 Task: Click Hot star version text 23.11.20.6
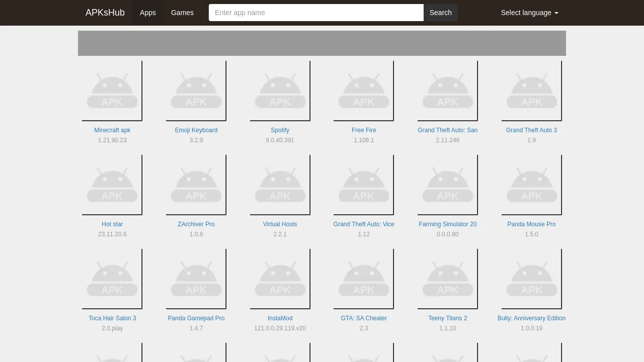[112, 234]
